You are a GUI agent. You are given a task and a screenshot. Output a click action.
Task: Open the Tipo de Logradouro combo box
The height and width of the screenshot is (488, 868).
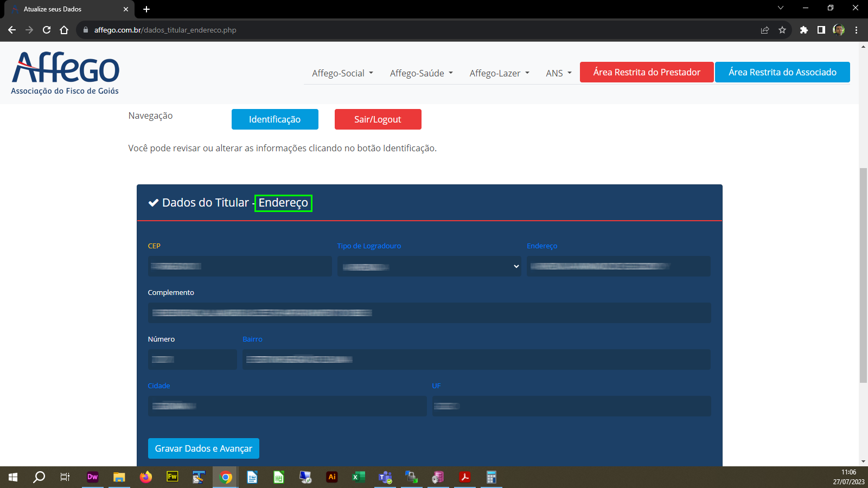pyautogui.click(x=429, y=266)
